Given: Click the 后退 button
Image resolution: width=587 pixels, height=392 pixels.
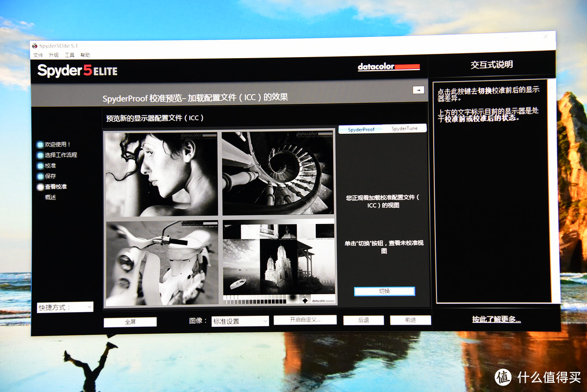Looking at the screenshot, I should pyautogui.click(x=364, y=320).
